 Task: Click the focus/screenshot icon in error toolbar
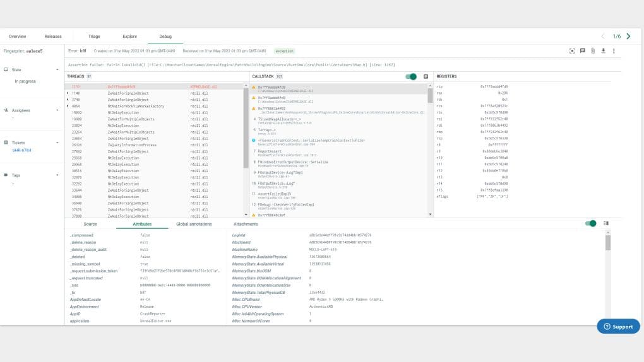tap(572, 51)
